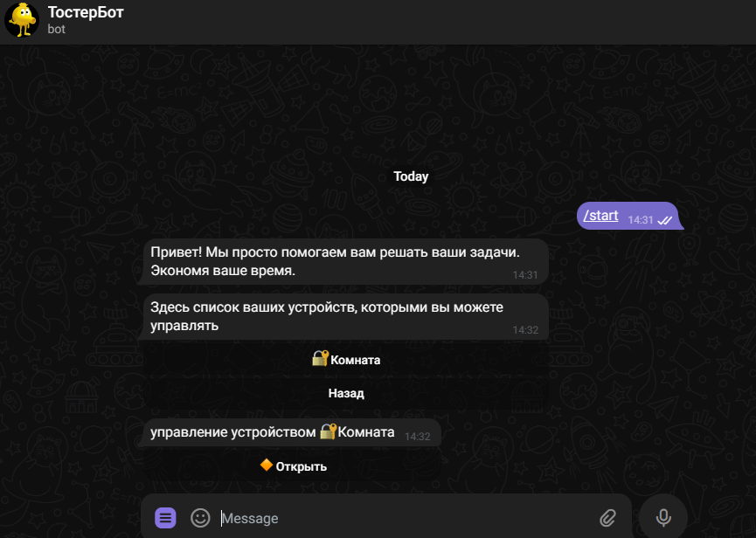
Task: Click the /start command link
Action: [600, 216]
